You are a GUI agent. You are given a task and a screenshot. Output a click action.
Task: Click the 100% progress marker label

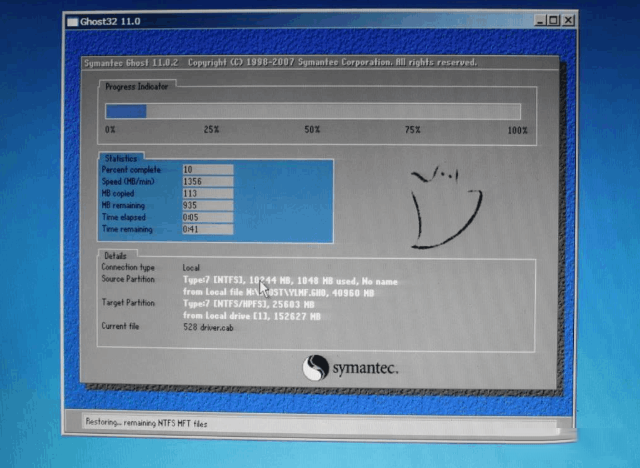click(518, 131)
